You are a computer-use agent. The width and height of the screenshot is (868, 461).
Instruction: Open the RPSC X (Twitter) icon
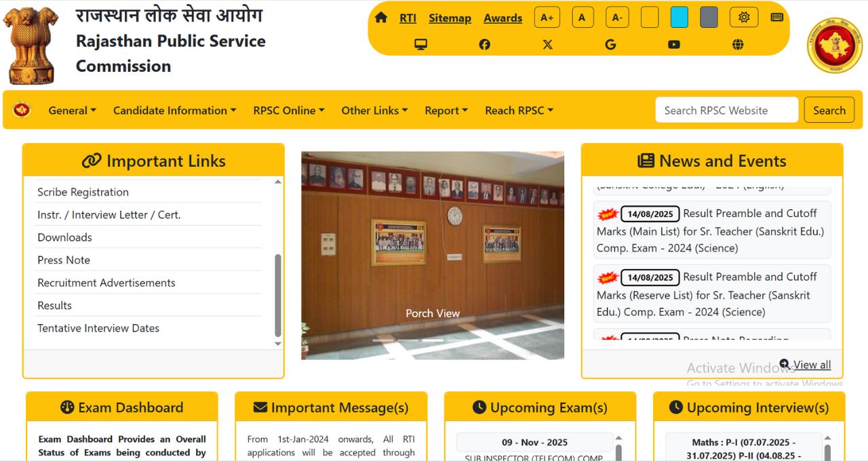coord(548,45)
